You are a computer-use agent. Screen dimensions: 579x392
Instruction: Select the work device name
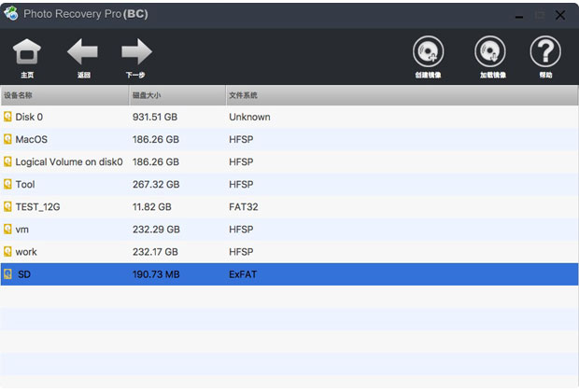click(x=26, y=252)
